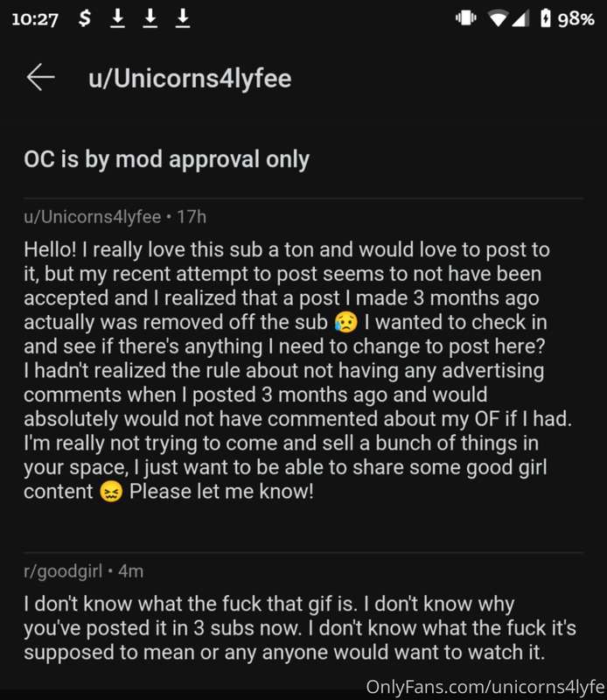Tap the 4m timestamp on the reply
This screenshot has height=700, width=607.
(x=131, y=571)
